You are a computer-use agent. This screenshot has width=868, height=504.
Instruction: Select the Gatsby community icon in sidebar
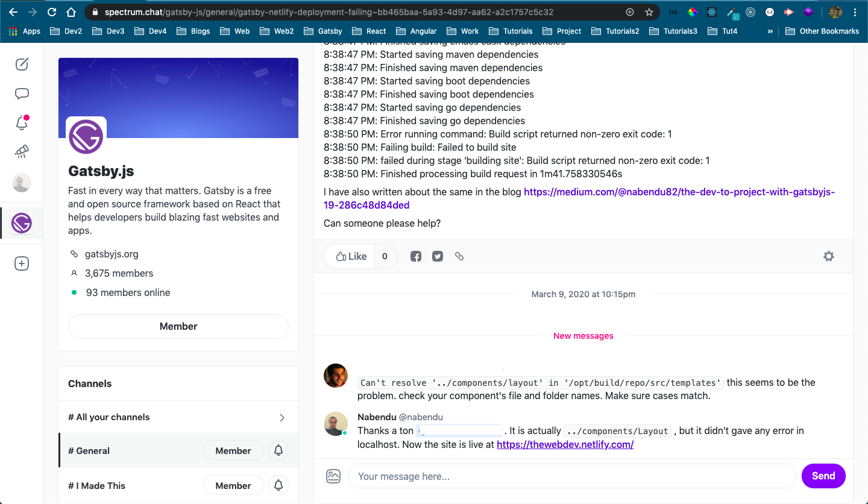click(22, 223)
